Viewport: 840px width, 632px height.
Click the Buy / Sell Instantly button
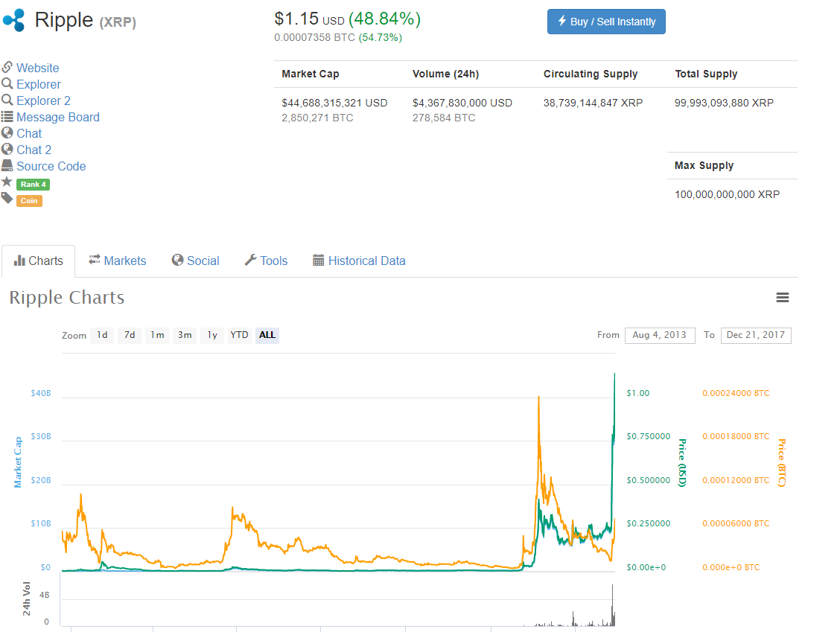click(x=606, y=22)
